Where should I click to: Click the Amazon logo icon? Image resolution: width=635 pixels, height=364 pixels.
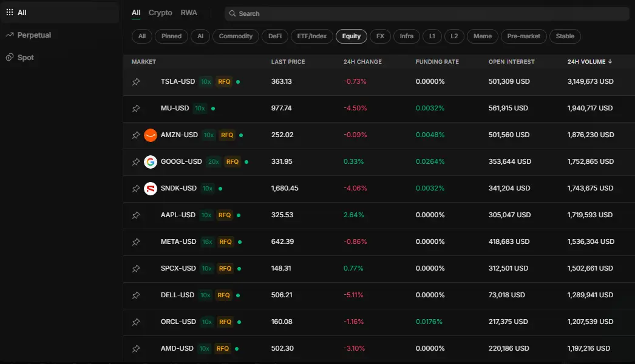150,135
